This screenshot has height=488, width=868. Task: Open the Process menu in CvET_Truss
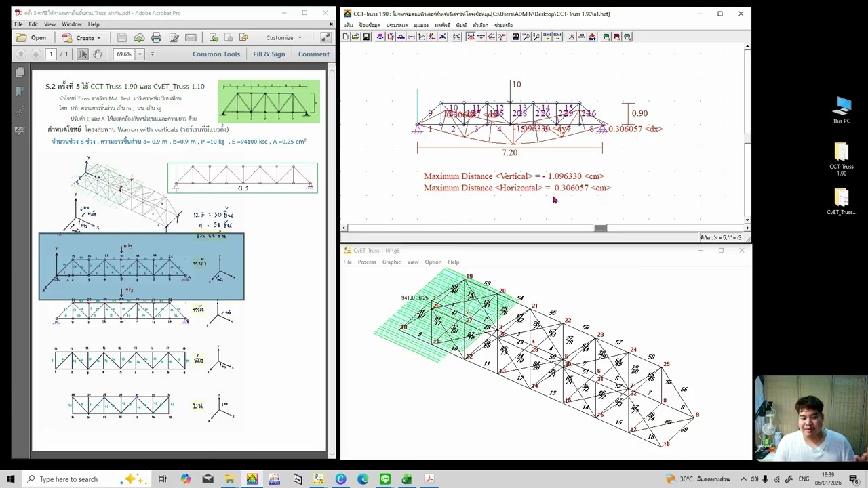(x=367, y=262)
